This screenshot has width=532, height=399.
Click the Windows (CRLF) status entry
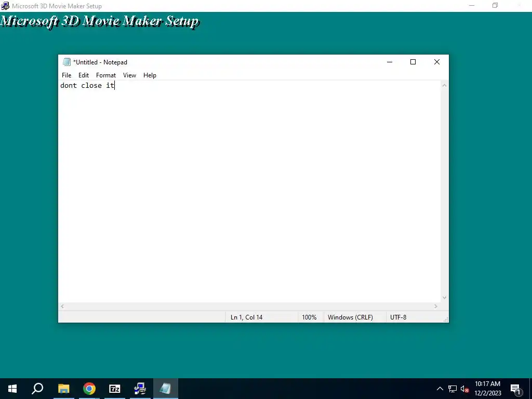[x=350, y=317]
